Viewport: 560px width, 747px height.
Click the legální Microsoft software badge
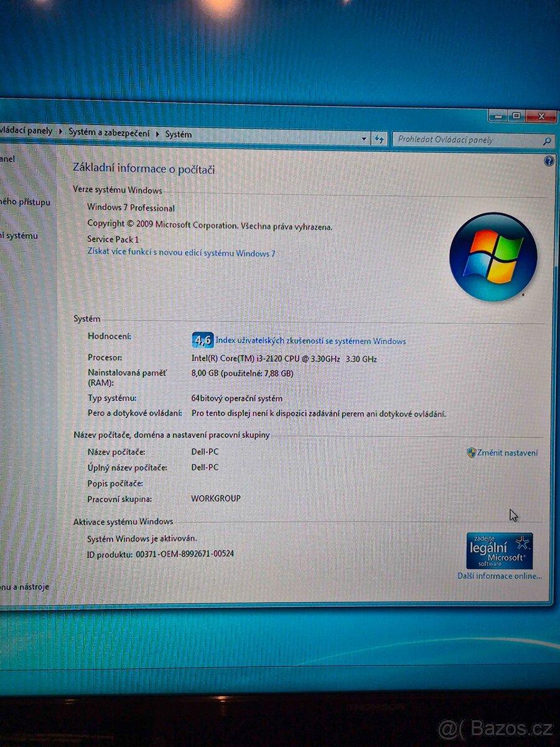(x=500, y=551)
